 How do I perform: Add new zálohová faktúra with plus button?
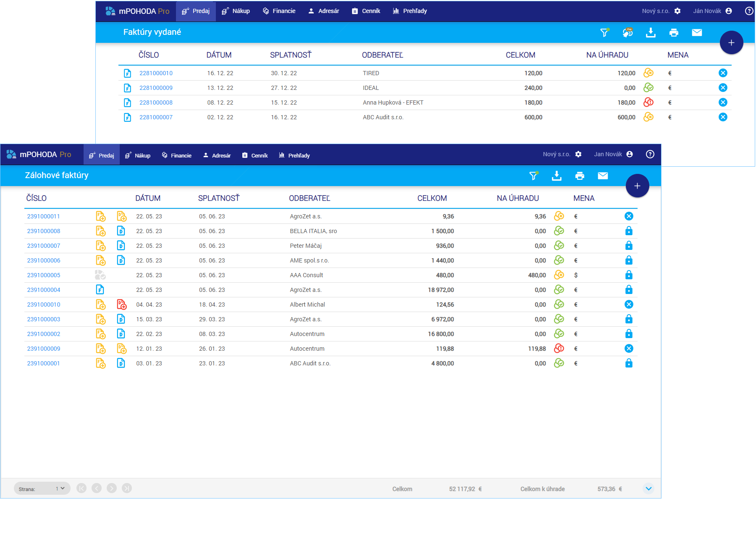click(637, 186)
